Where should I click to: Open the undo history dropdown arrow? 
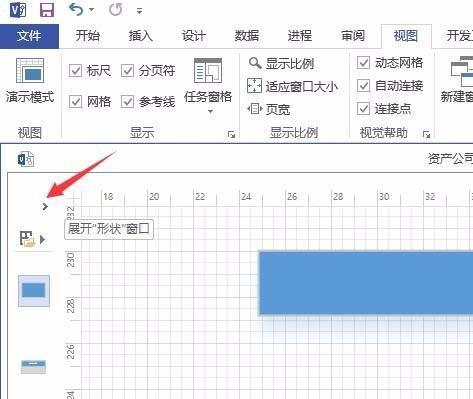click(x=92, y=10)
